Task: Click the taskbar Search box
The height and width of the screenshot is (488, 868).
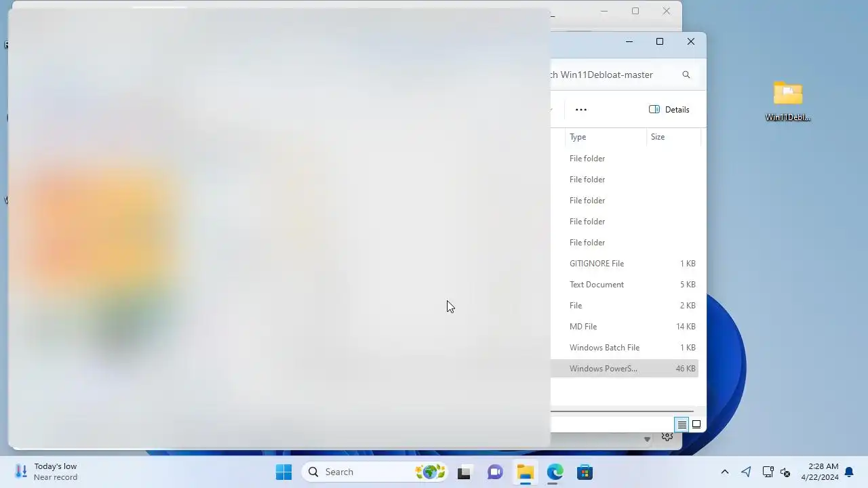Action: (375, 472)
